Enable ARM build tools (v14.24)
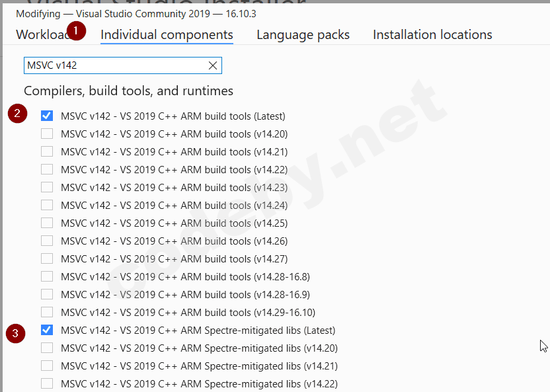This screenshot has height=392, width=550. click(x=47, y=205)
